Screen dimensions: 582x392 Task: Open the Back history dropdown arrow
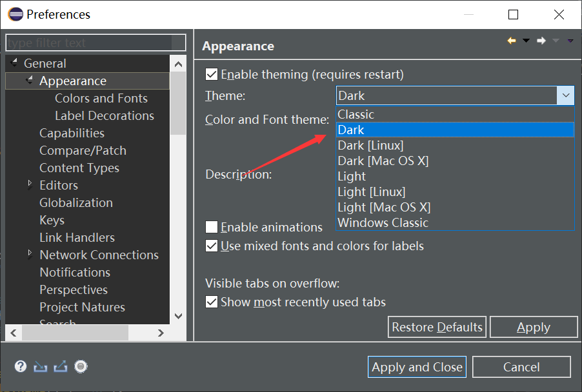pos(527,41)
